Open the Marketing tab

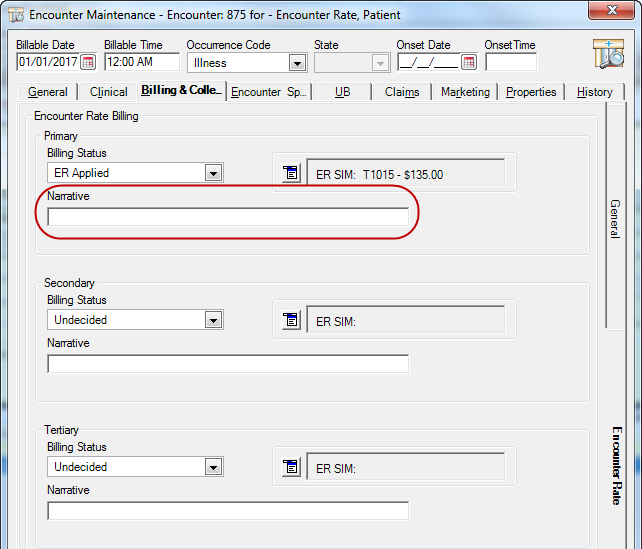465,92
